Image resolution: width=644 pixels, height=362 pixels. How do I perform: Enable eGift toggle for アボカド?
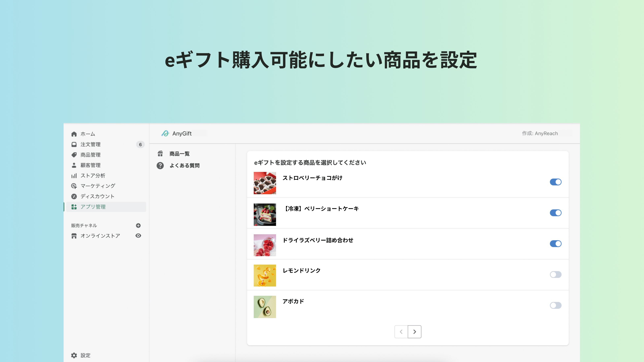pos(555,305)
